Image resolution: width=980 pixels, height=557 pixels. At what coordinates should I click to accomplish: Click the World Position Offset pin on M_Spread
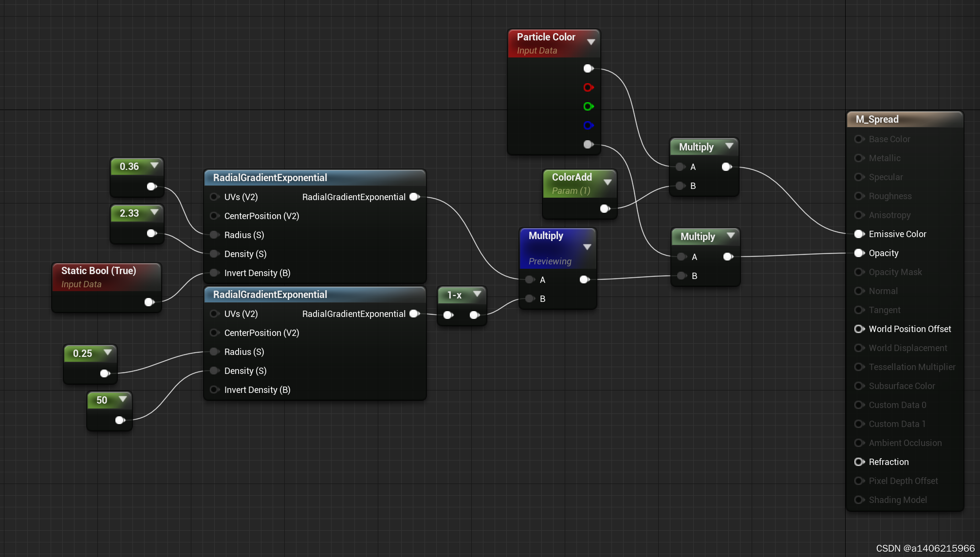click(859, 329)
